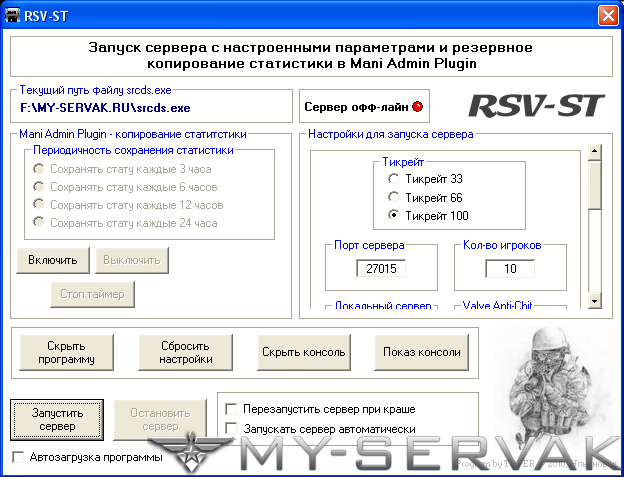Click the Включить button
The height and width of the screenshot is (477, 624).
click(x=53, y=260)
